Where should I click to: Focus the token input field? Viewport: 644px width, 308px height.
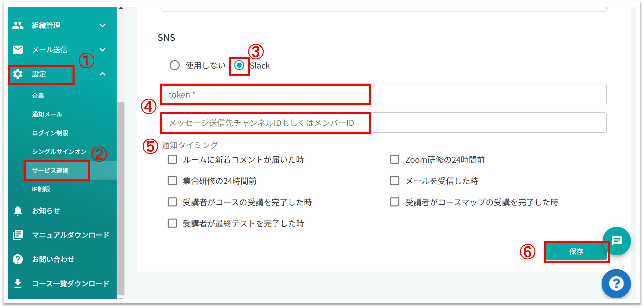[x=384, y=94]
